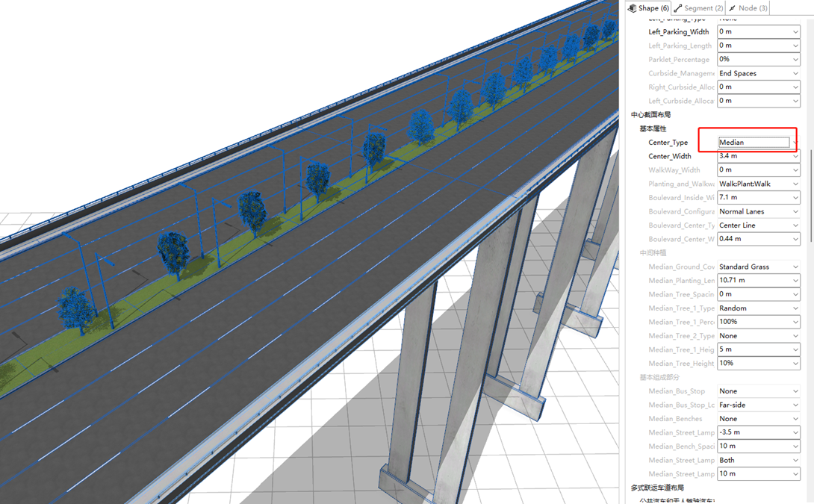Open the Median_Tree_1_Type Random dropdown
Viewport: 814px width, 504px height.
coord(759,308)
